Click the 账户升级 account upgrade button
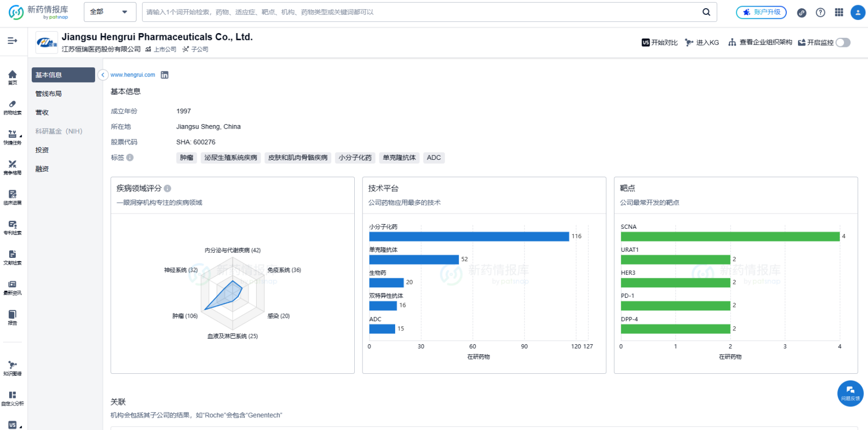 tap(761, 12)
